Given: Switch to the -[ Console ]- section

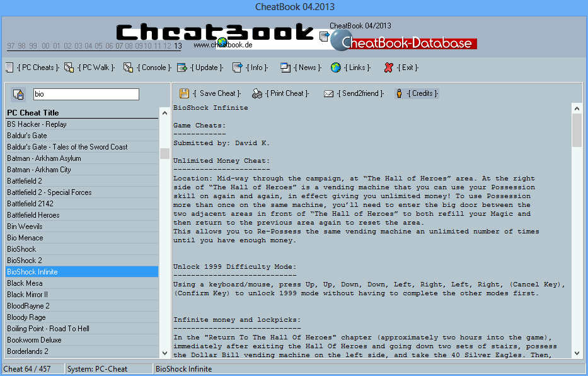Looking at the screenshot, I should point(154,68).
